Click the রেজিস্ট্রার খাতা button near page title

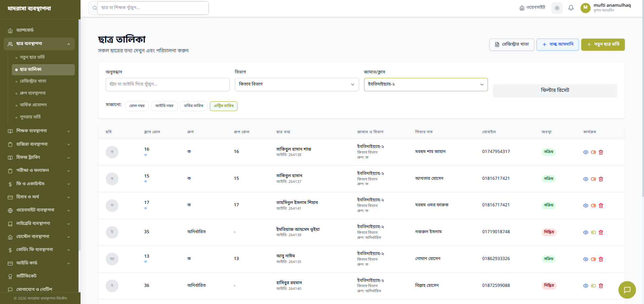(512, 45)
